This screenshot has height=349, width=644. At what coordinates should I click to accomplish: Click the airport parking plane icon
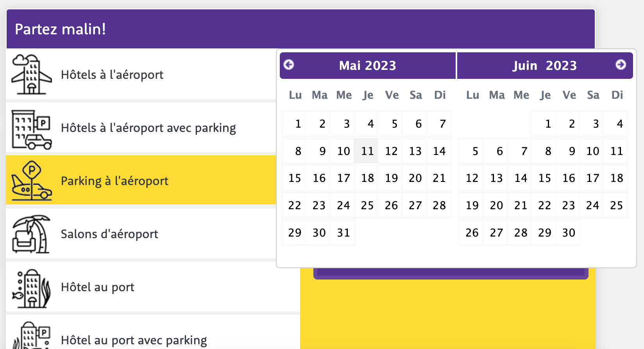point(31,181)
